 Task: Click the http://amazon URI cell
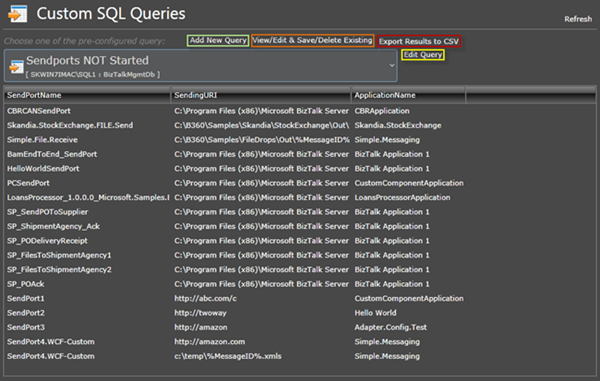(201, 327)
